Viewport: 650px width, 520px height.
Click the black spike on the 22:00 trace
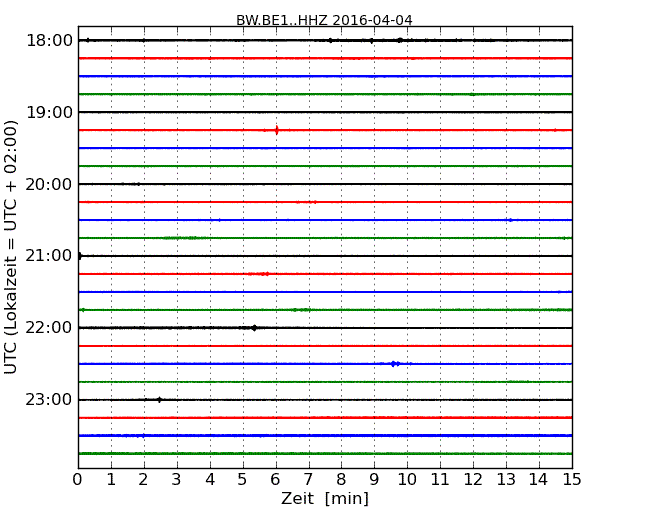(x=254, y=328)
